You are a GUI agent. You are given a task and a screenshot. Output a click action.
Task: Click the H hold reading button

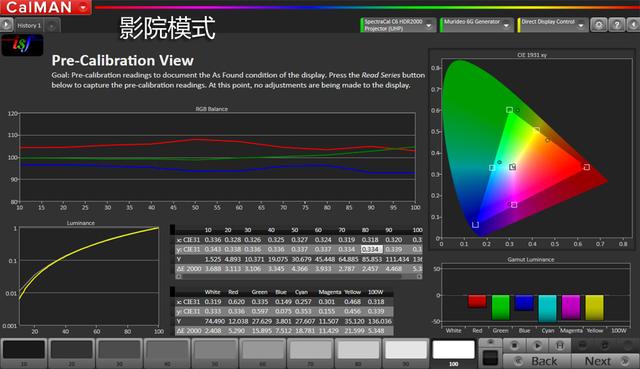560,345
